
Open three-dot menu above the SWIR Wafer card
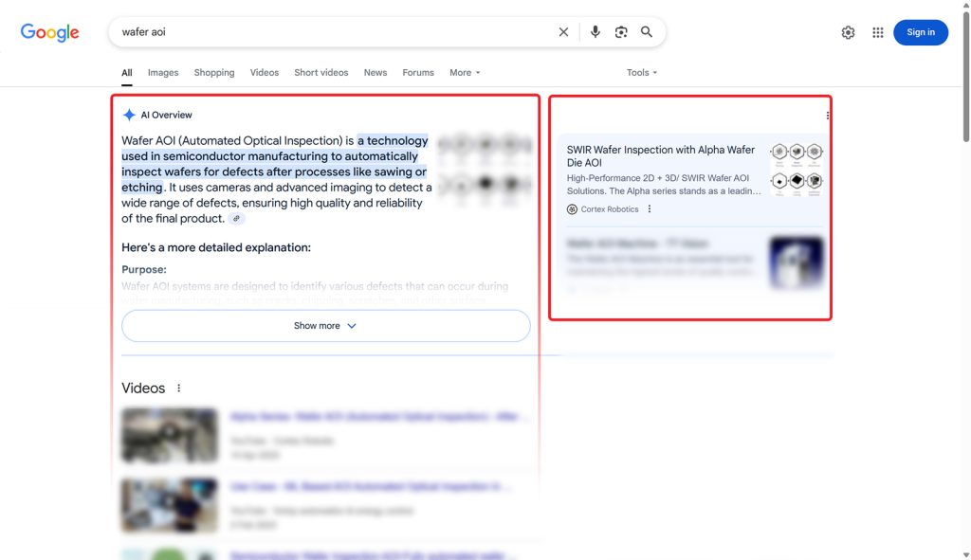point(827,116)
